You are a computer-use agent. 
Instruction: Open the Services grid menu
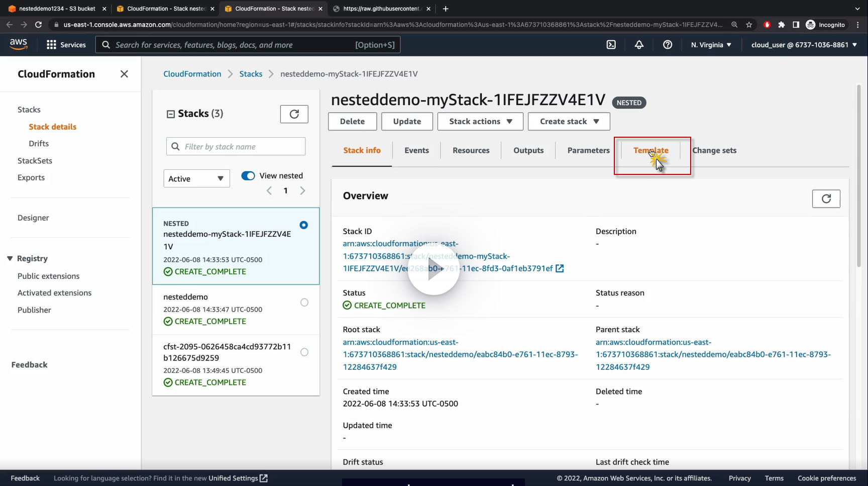click(x=66, y=45)
